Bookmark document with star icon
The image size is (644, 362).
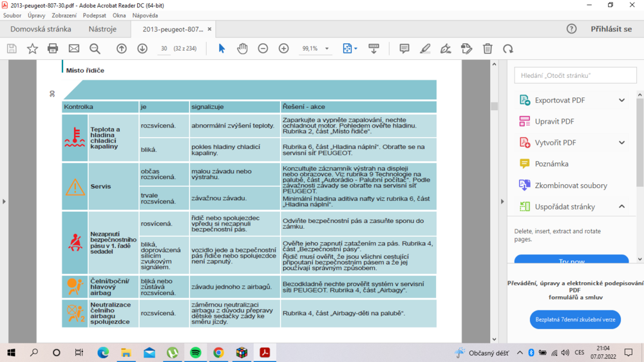(x=32, y=48)
